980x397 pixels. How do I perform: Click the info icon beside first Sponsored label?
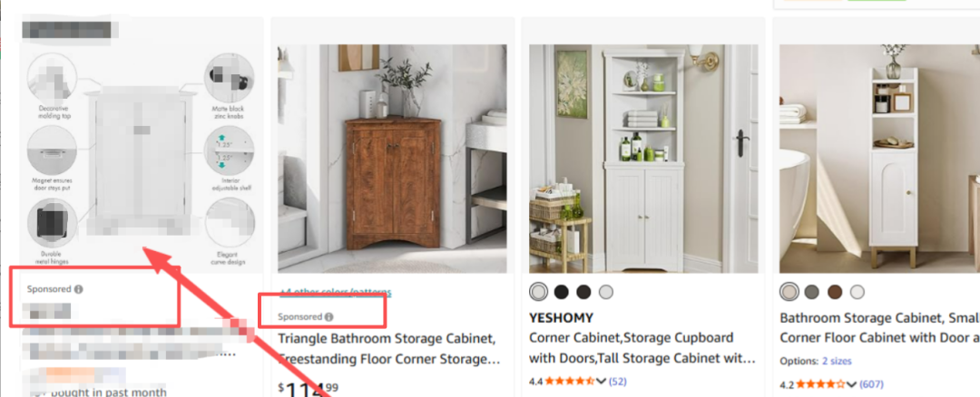pyautogui.click(x=79, y=290)
